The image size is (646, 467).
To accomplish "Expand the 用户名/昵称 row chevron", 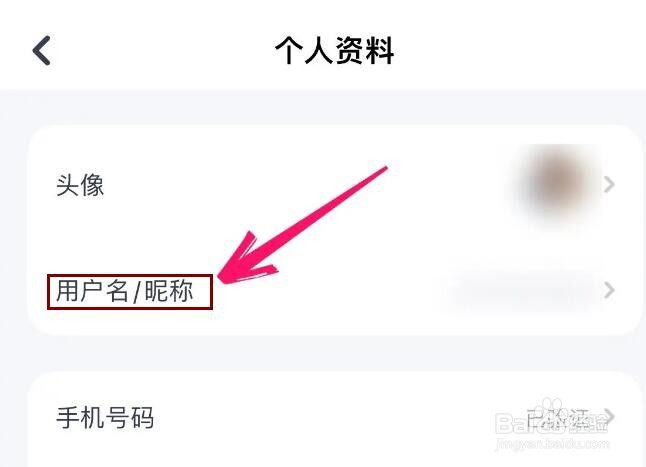I will (x=609, y=290).
